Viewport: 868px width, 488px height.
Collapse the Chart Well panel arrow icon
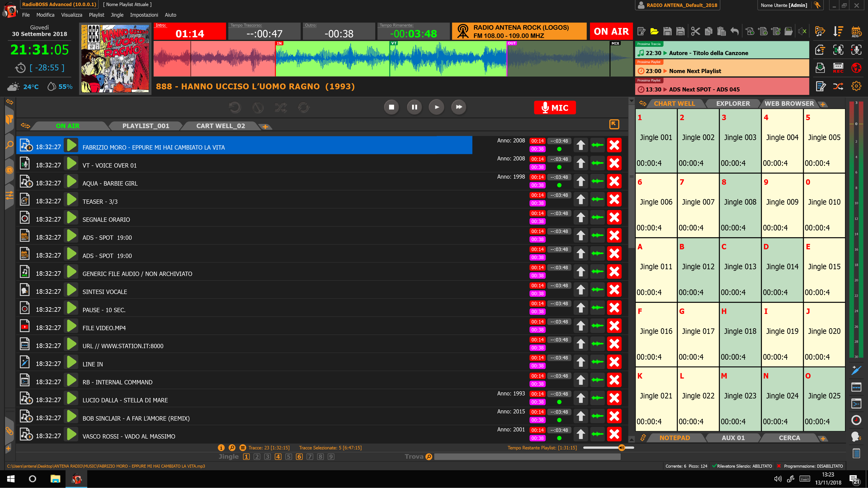coord(643,103)
